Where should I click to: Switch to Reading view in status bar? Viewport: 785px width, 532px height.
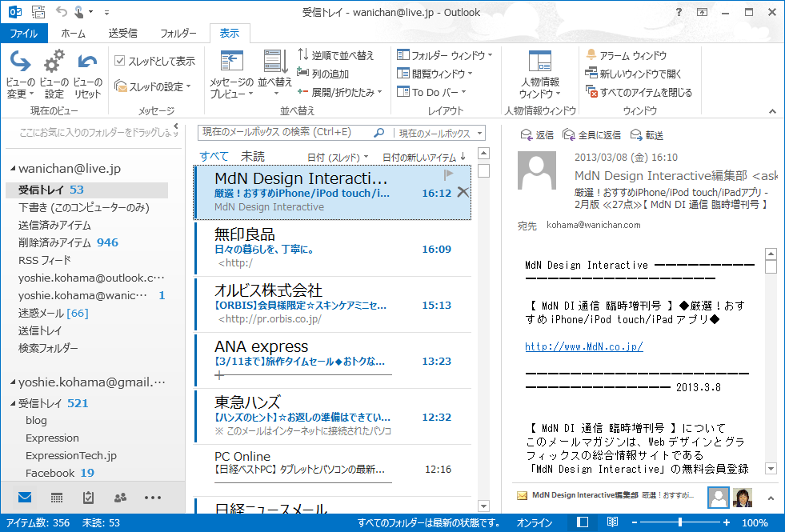pos(612,522)
